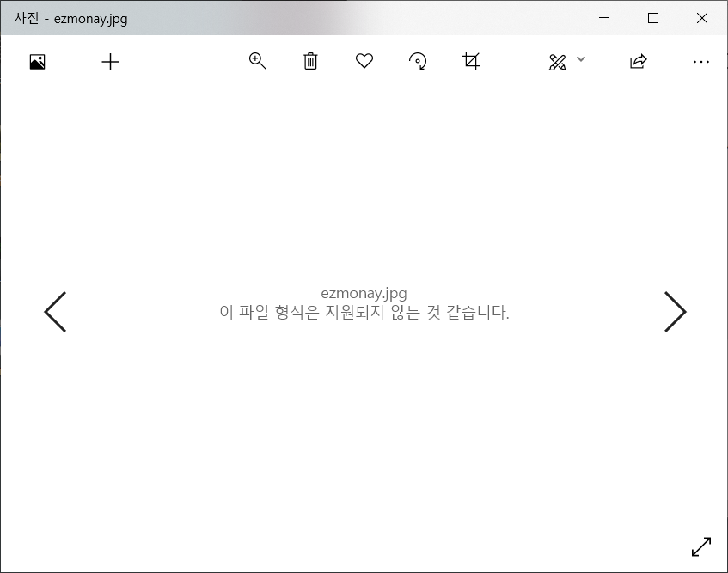Screen dimensions: 728x573
Task: Toggle fullscreen with diagonal arrow icon
Action: pyautogui.click(x=701, y=546)
